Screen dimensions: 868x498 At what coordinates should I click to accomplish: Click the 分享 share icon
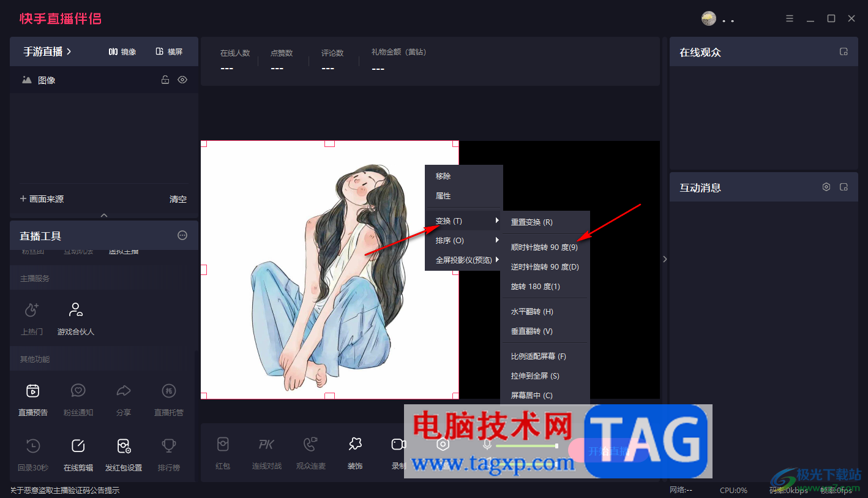(x=124, y=391)
